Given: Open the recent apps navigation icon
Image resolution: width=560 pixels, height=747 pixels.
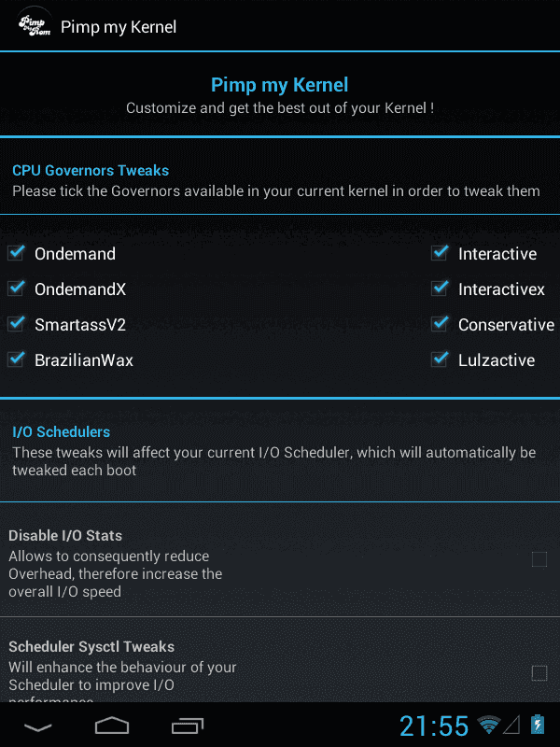Looking at the screenshot, I should 188,726.
